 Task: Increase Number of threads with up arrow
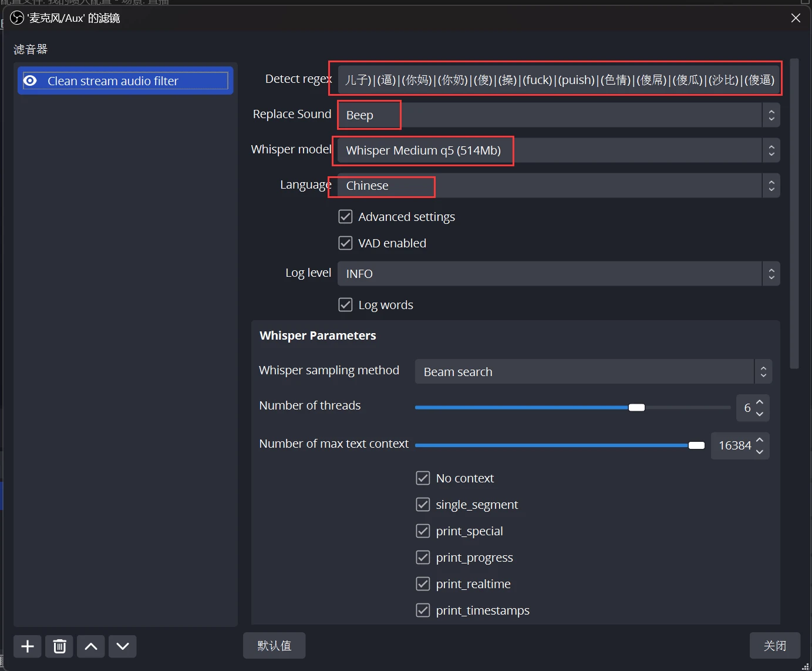[760, 402]
